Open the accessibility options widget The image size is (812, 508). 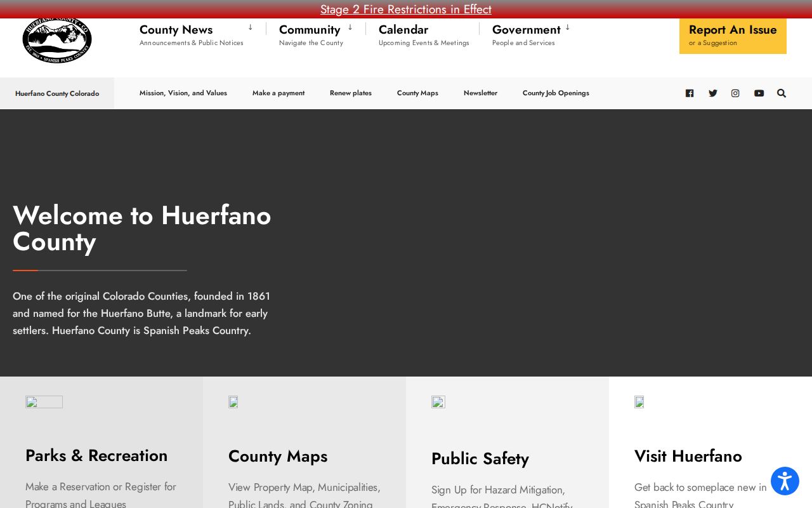[x=785, y=481]
